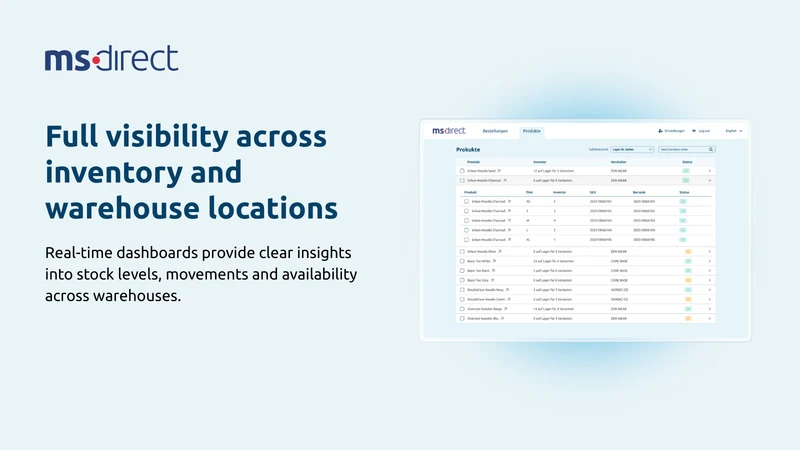This screenshot has height=450, width=800.
Task: Expand the Basic Tee Black row chevron
Action: click(710, 270)
